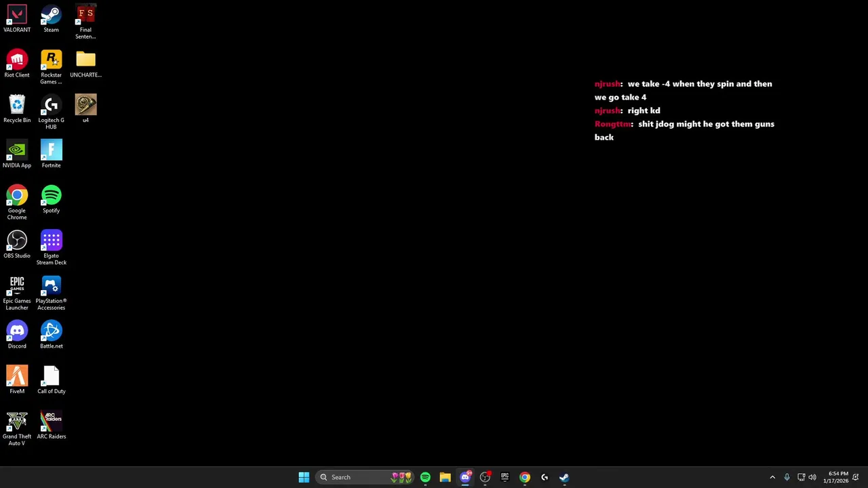The height and width of the screenshot is (488, 868).
Task: Select the Recycle Bin icon
Action: pyautogui.click(x=17, y=110)
